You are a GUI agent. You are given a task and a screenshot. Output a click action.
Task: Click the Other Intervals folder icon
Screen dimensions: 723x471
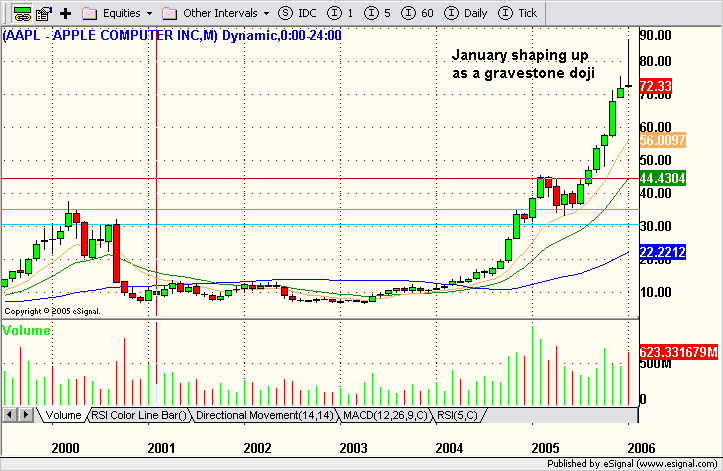[170, 14]
